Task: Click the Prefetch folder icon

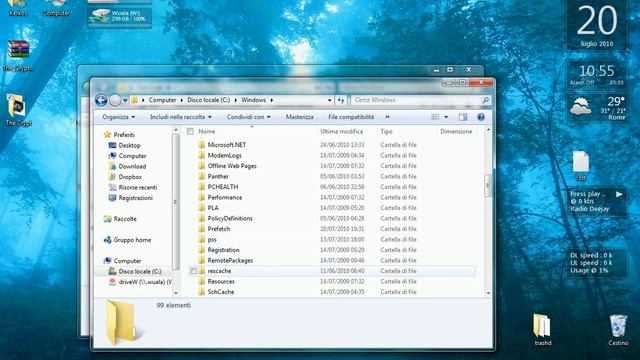Action: coord(201,229)
